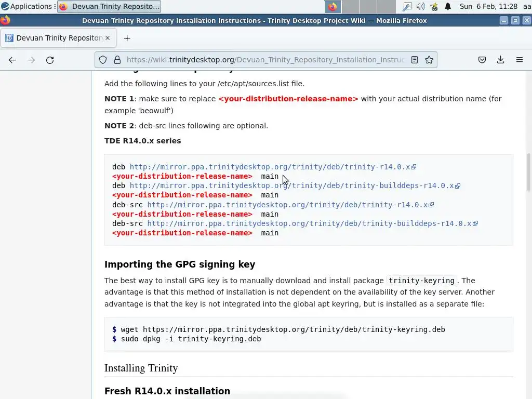Open the Firefox downloads panel
The width and height of the screenshot is (532, 399).
500,60
